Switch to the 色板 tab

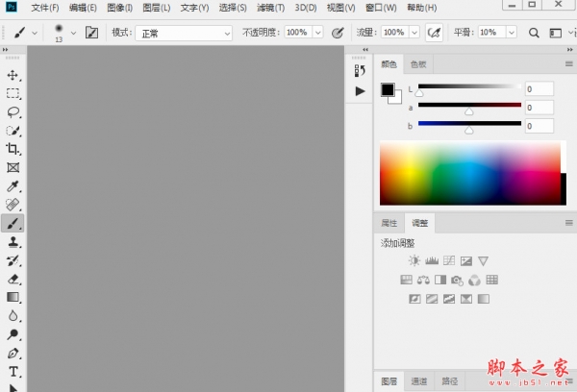click(418, 64)
